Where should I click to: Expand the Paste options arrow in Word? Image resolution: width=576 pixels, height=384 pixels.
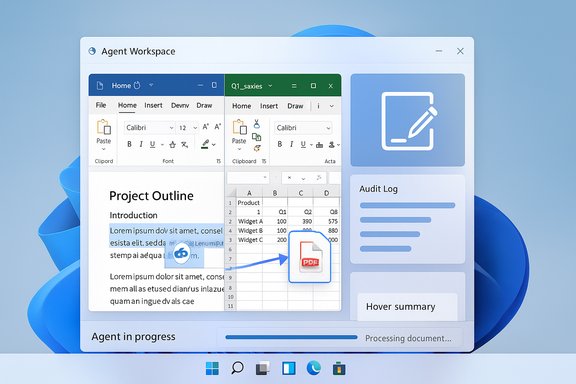104,149
